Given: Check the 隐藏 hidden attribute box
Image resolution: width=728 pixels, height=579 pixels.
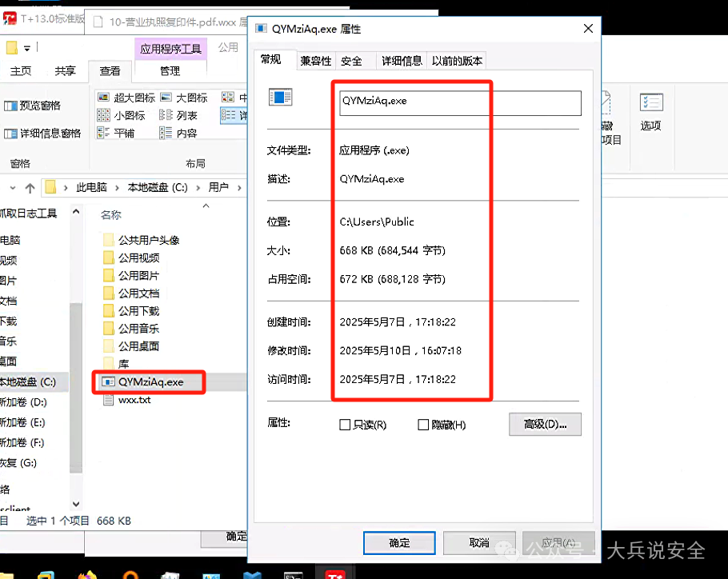Looking at the screenshot, I should click(x=422, y=424).
